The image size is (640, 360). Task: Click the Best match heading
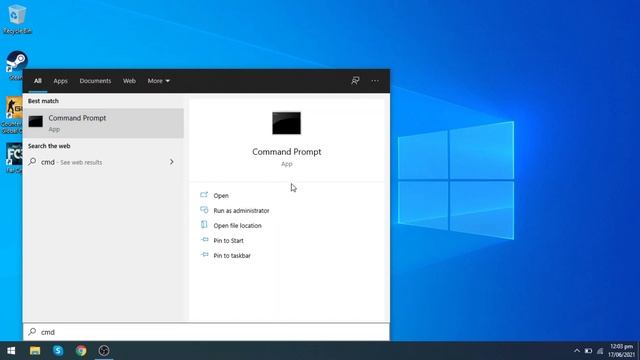(43, 101)
